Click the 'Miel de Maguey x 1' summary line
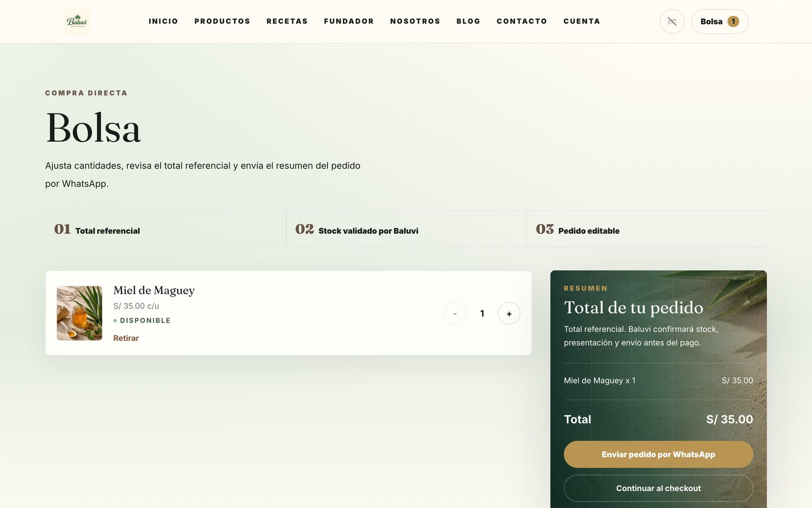 pyautogui.click(x=658, y=380)
